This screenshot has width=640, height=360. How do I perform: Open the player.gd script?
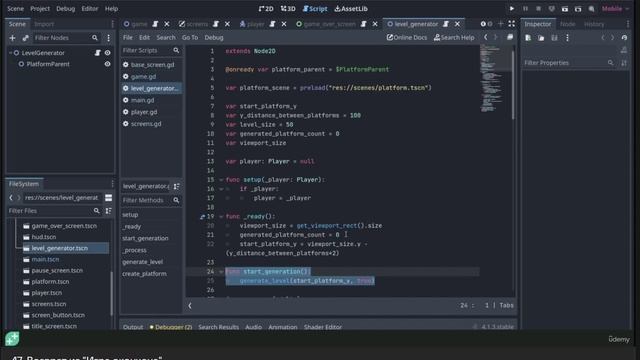(x=144, y=112)
